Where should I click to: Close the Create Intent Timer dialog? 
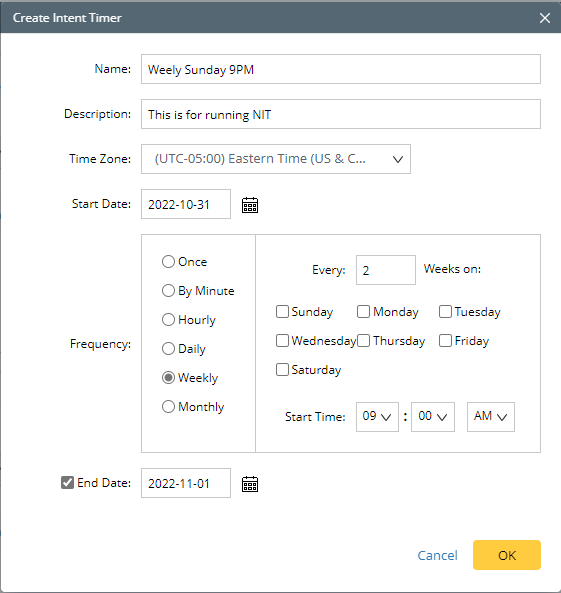click(x=545, y=18)
